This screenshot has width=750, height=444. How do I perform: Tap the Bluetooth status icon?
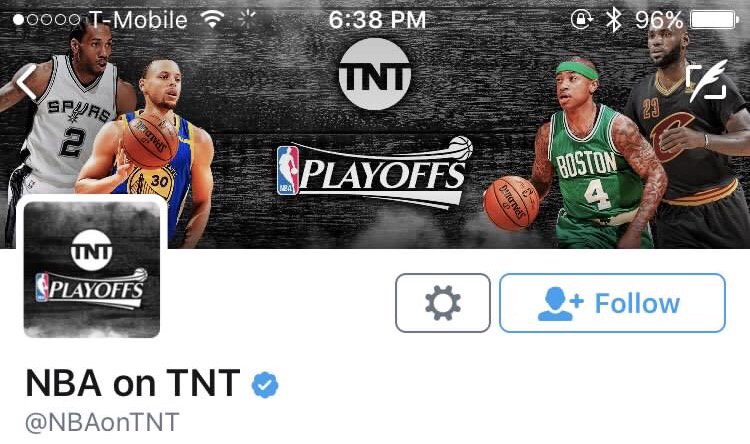point(613,20)
